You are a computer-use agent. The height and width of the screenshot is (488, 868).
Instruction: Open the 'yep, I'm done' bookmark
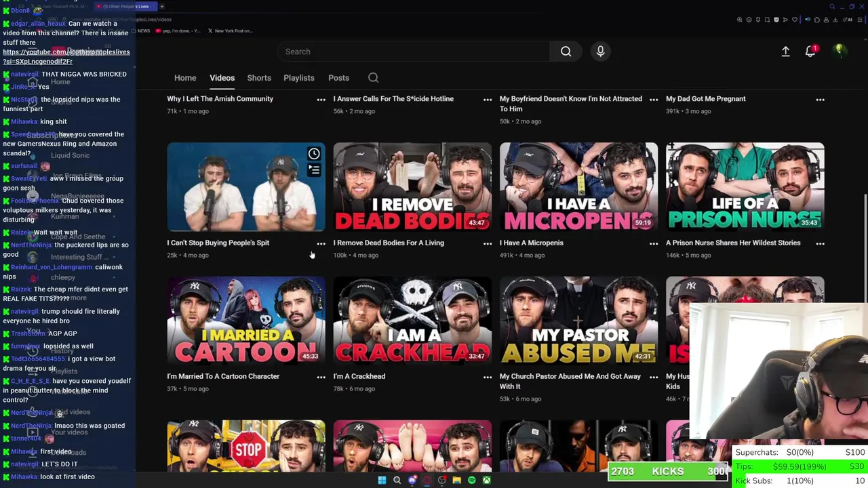tap(178, 30)
